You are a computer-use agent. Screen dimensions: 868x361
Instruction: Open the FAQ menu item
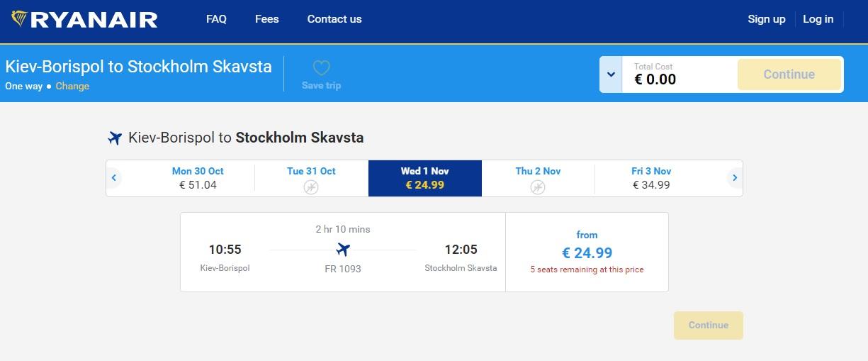[x=216, y=19]
